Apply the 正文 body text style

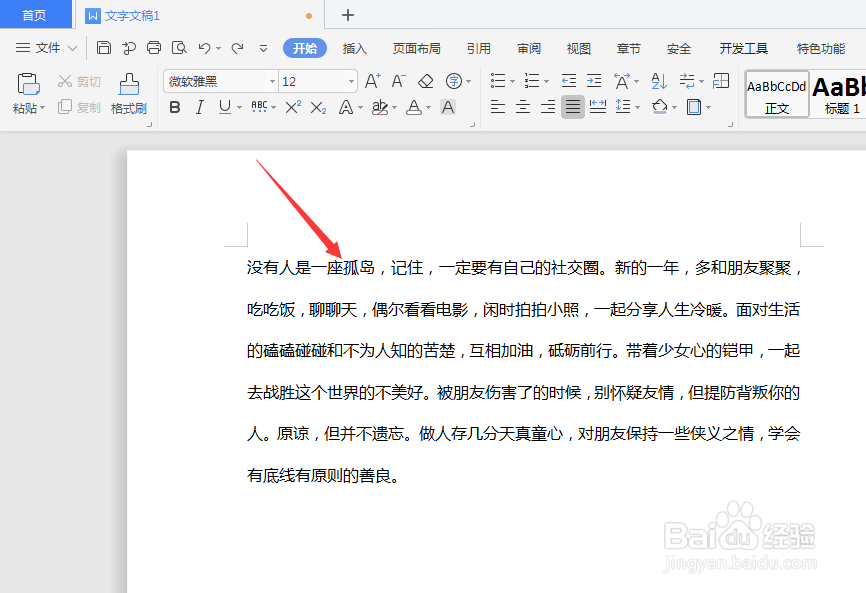coord(777,95)
